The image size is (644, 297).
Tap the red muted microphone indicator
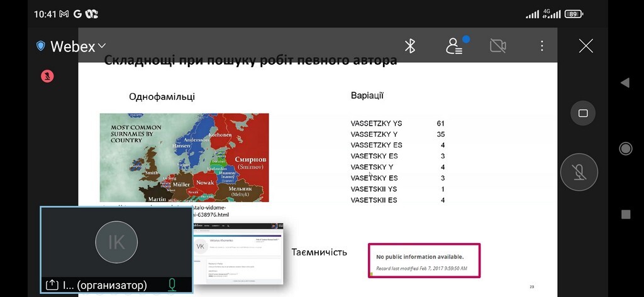click(x=47, y=76)
